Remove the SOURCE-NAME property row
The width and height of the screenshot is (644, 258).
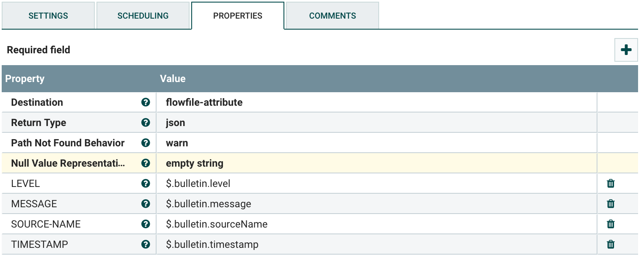[610, 224]
